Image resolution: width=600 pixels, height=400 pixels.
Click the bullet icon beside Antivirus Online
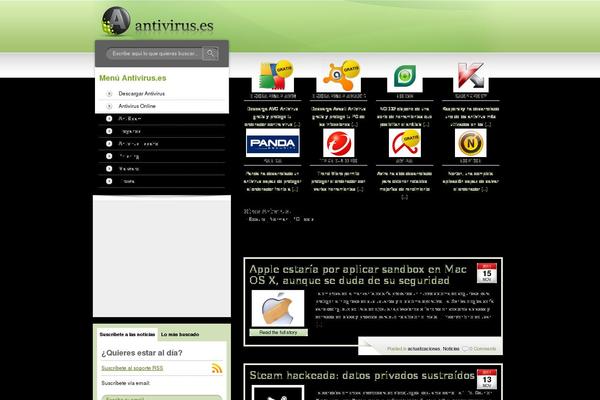click(109, 106)
